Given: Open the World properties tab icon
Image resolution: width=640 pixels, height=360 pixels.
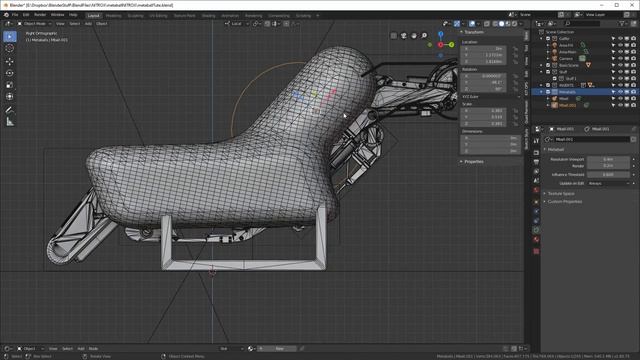Looking at the screenshot, I should pyautogui.click(x=536, y=190).
